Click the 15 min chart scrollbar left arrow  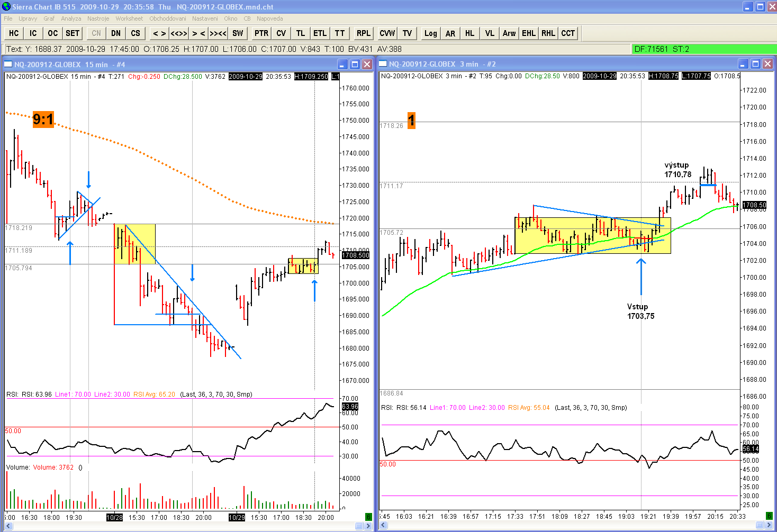click(8, 526)
